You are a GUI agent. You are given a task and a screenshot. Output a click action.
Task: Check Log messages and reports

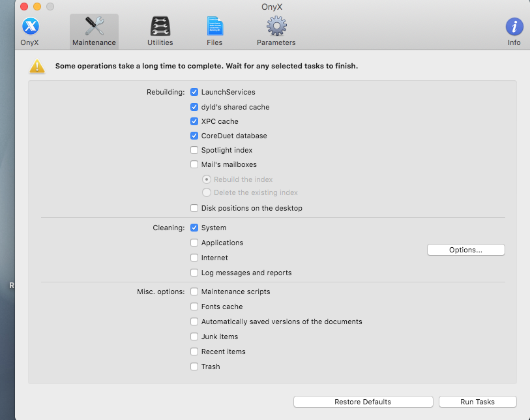pyautogui.click(x=194, y=273)
